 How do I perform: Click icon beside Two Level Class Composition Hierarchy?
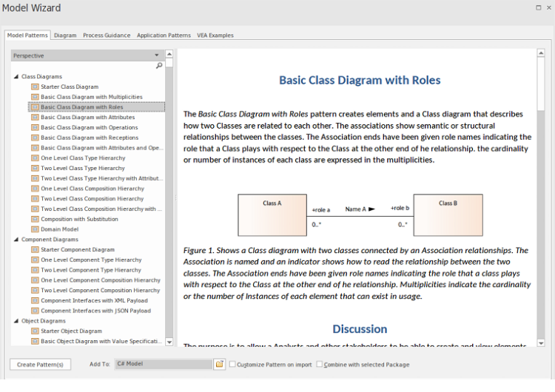[35, 199]
